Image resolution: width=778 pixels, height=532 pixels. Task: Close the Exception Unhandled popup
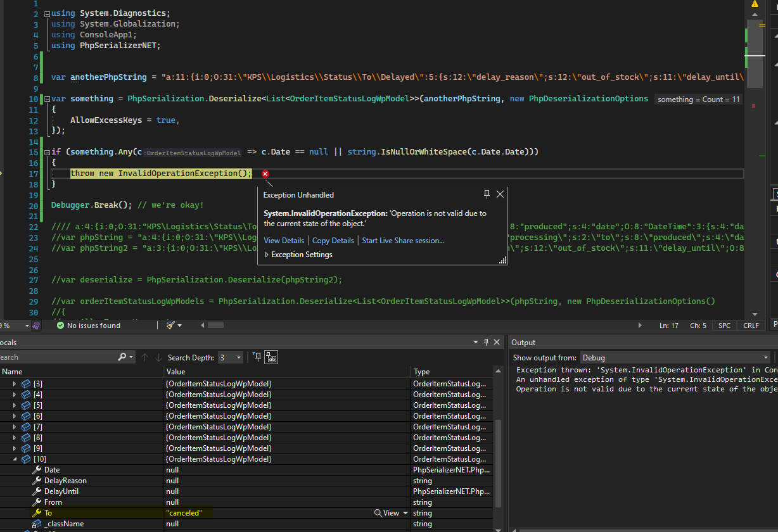(x=500, y=194)
